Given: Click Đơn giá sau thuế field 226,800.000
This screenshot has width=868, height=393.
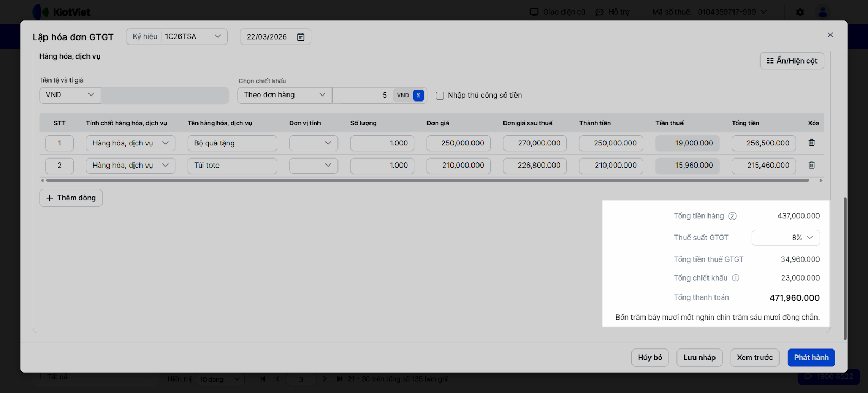Looking at the screenshot, I should point(535,166).
